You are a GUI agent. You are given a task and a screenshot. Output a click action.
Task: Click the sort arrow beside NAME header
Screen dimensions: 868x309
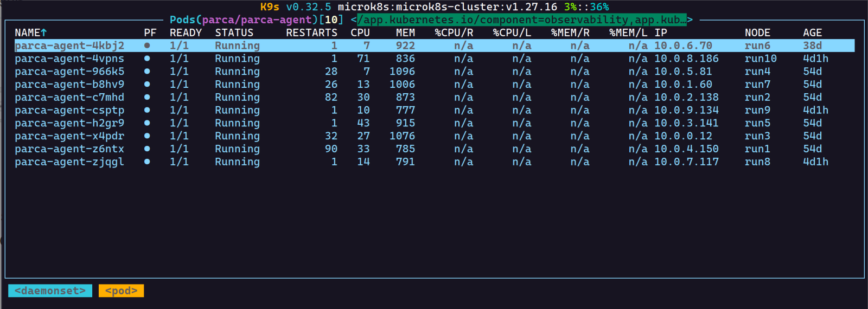click(x=44, y=33)
